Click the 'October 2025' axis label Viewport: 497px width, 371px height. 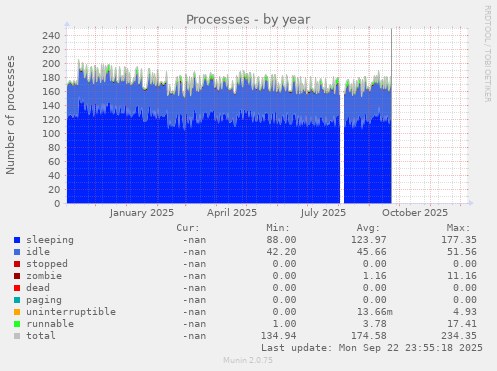coord(415,213)
